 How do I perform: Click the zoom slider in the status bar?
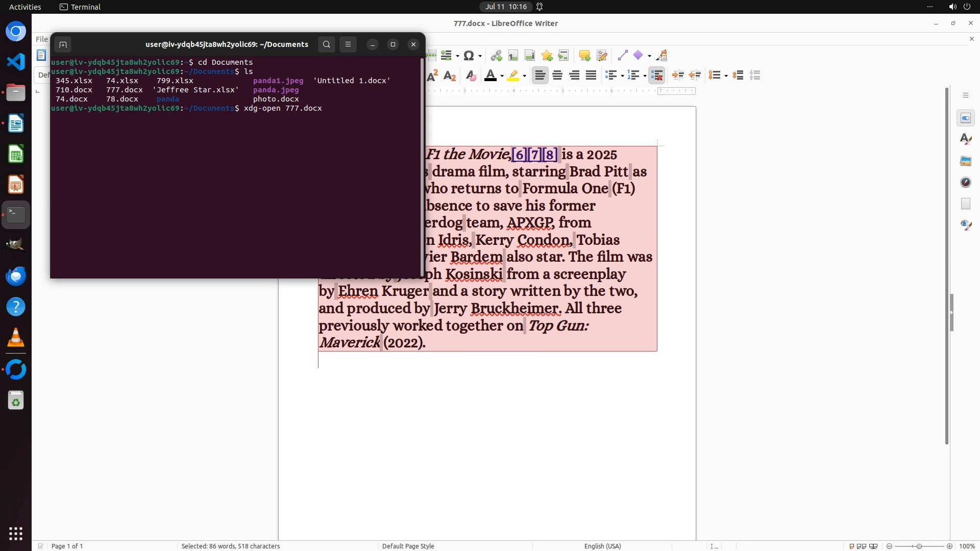click(919, 546)
